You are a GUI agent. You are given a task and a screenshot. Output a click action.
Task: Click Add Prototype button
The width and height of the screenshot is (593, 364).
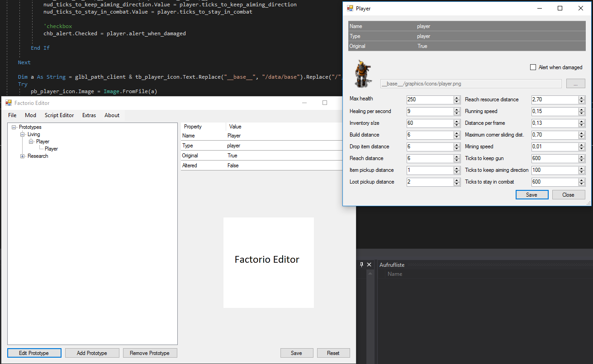[92, 353]
